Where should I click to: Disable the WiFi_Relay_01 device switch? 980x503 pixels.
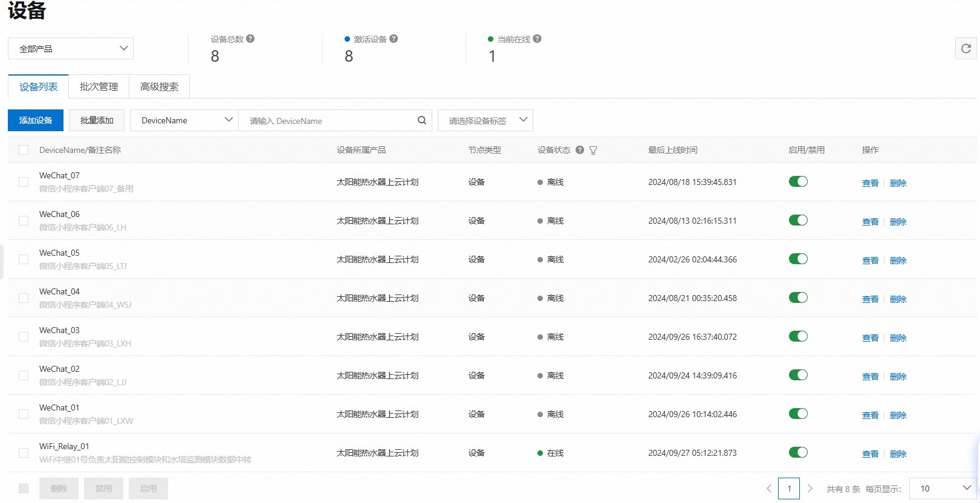pyautogui.click(x=798, y=452)
